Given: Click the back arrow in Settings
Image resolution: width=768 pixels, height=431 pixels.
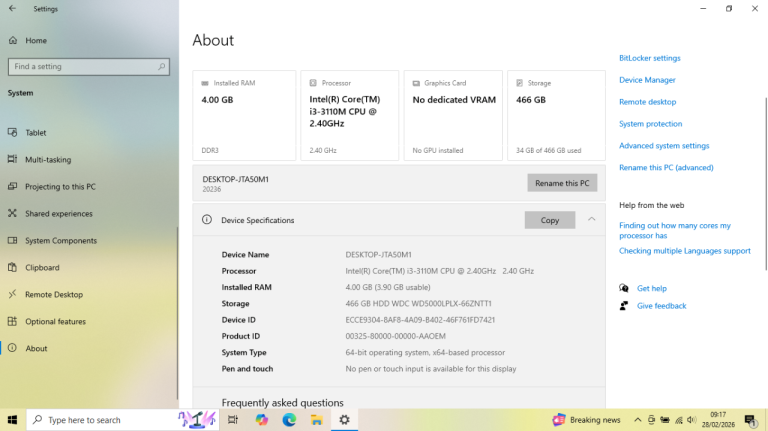Looking at the screenshot, I should click(x=12, y=9).
